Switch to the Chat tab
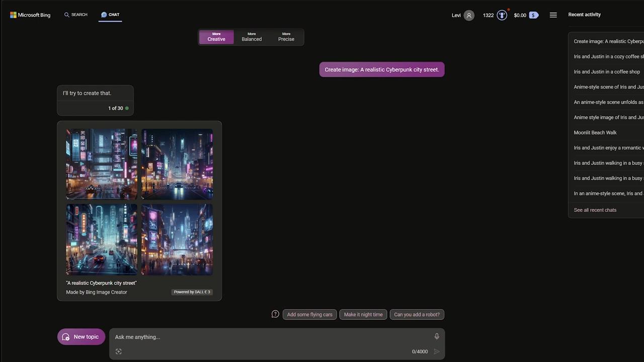 (x=110, y=15)
